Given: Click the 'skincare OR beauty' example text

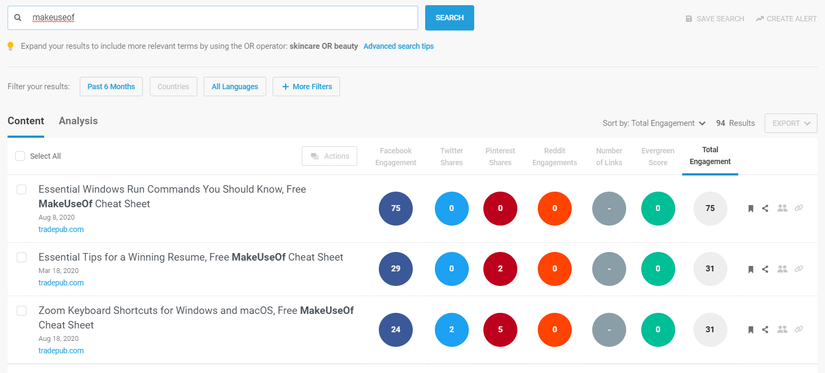Looking at the screenshot, I should [324, 46].
